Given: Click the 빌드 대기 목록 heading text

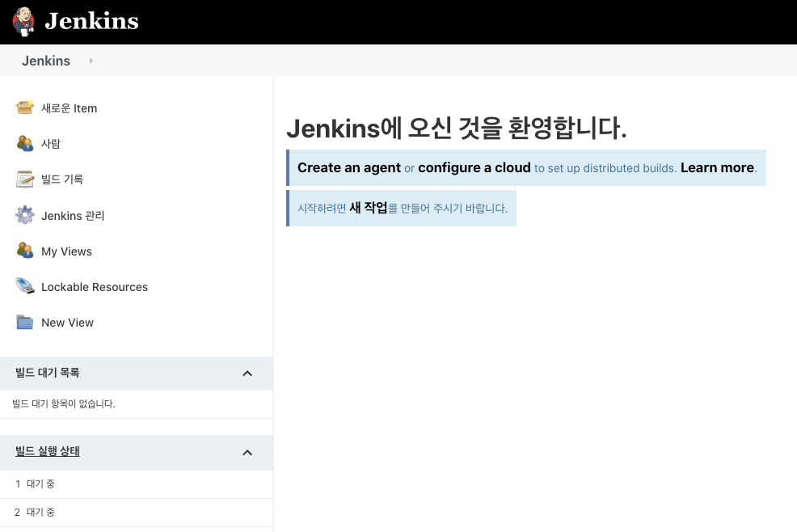Looking at the screenshot, I should (x=47, y=373).
